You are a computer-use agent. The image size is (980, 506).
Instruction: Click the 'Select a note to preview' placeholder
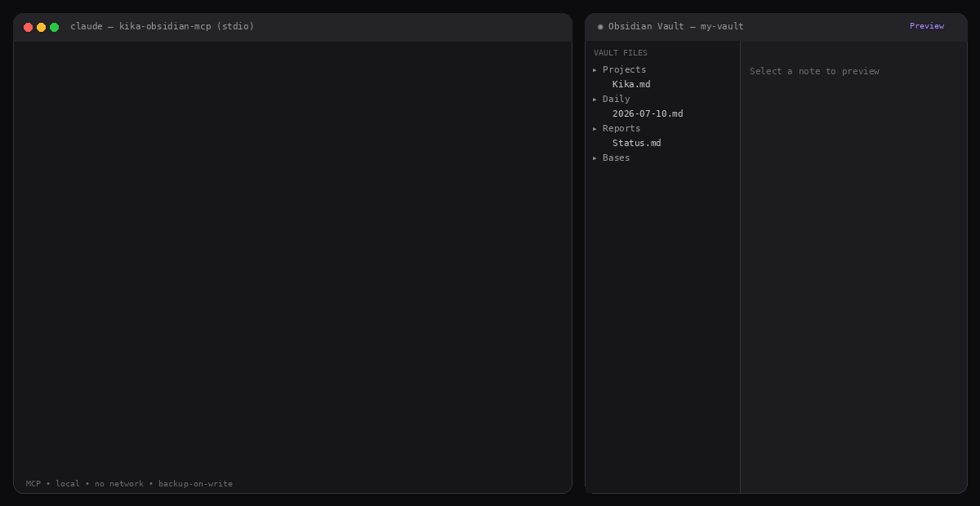tap(814, 71)
